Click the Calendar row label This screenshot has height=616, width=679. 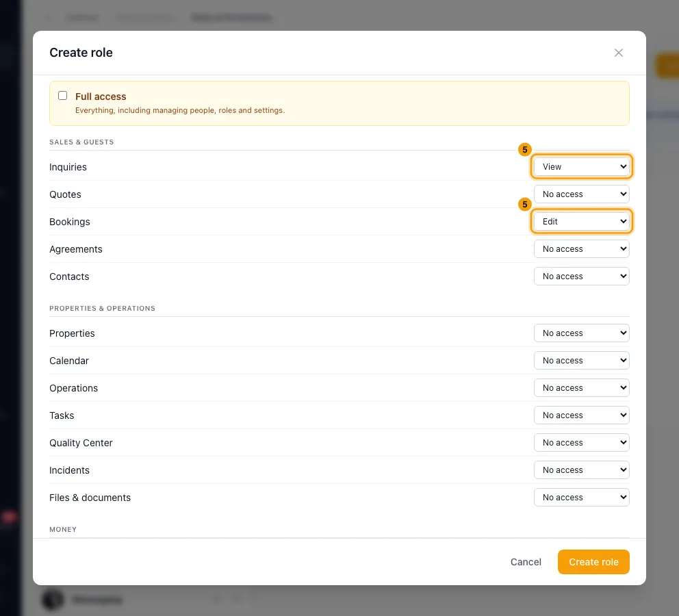click(69, 361)
